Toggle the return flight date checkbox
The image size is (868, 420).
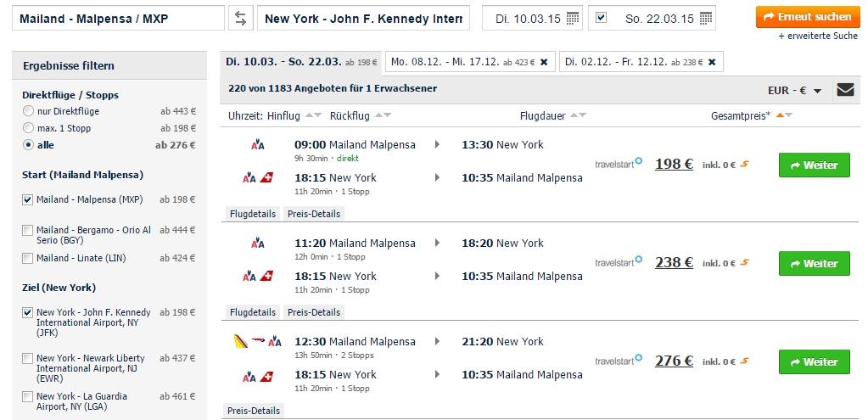pyautogui.click(x=602, y=18)
